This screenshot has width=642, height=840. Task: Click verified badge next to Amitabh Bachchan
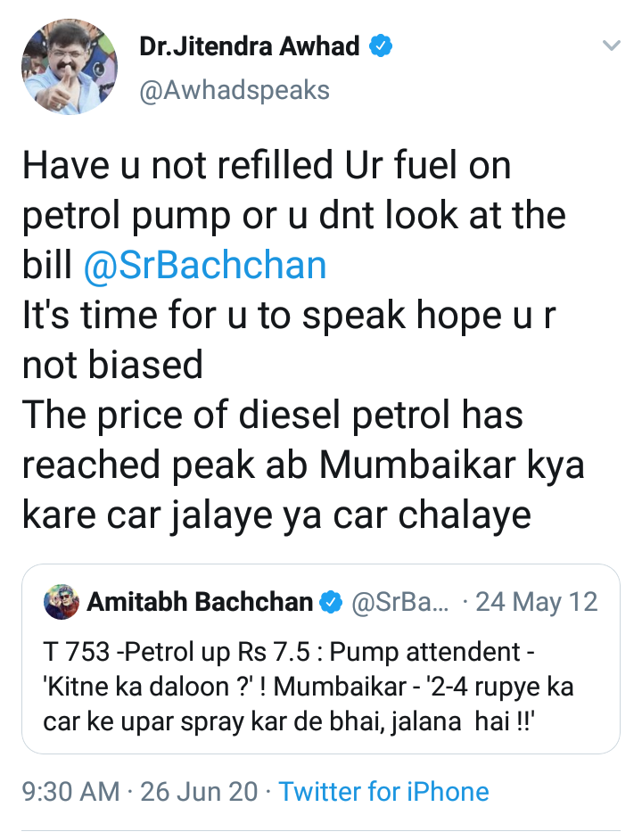coord(332,603)
